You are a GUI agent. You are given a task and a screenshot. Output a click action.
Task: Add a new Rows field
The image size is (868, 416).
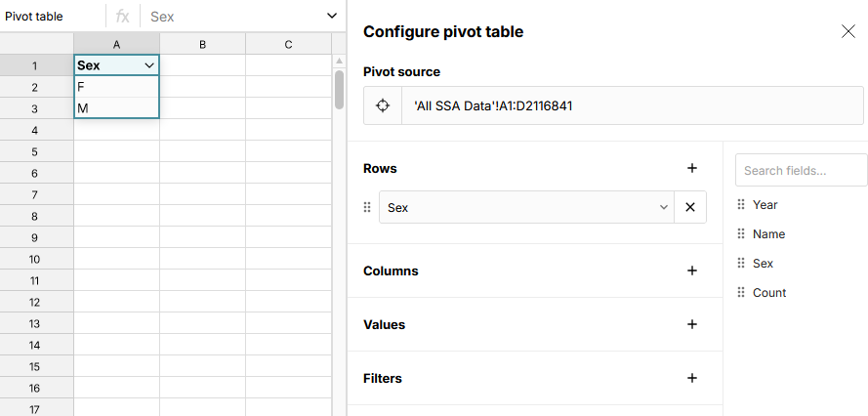(692, 168)
